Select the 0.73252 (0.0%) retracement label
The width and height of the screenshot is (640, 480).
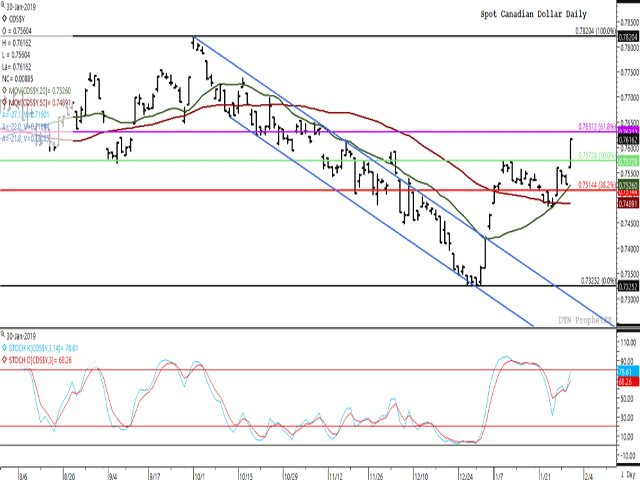tap(598, 281)
